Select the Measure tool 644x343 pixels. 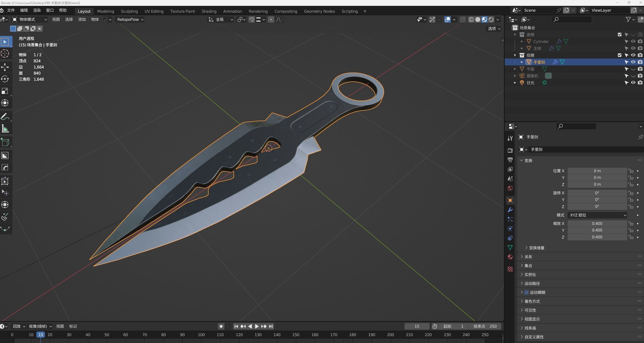coord(5,129)
